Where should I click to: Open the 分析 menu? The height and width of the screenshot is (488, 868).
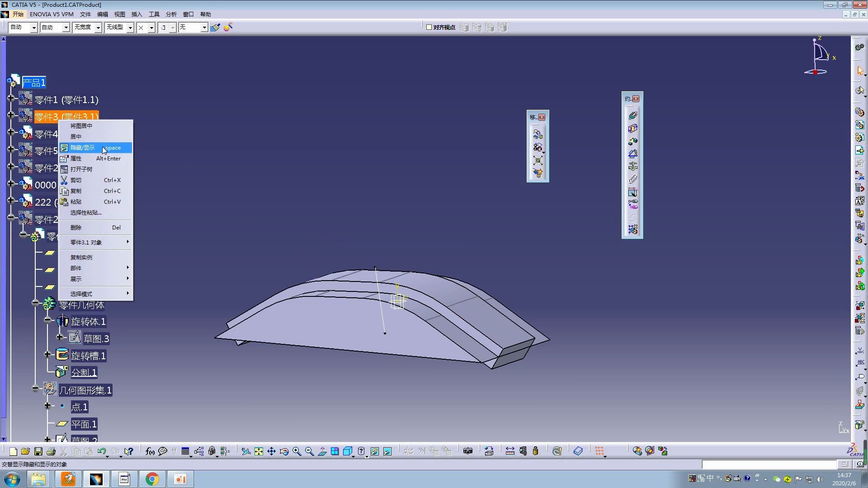point(171,14)
